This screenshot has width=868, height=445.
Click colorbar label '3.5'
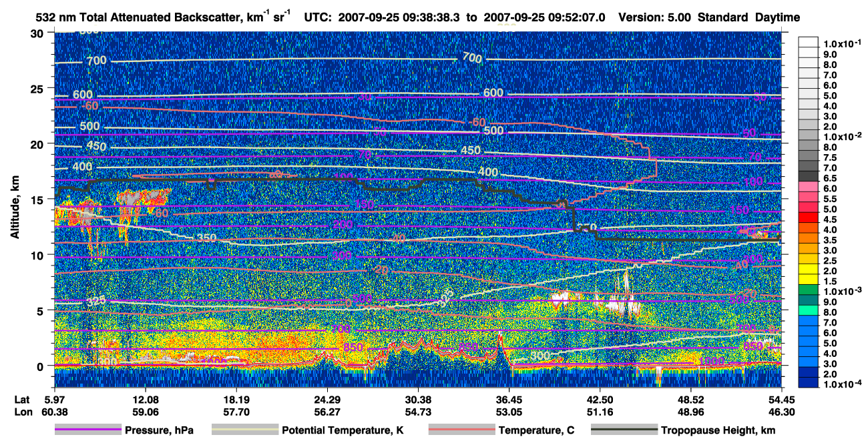[x=829, y=241]
